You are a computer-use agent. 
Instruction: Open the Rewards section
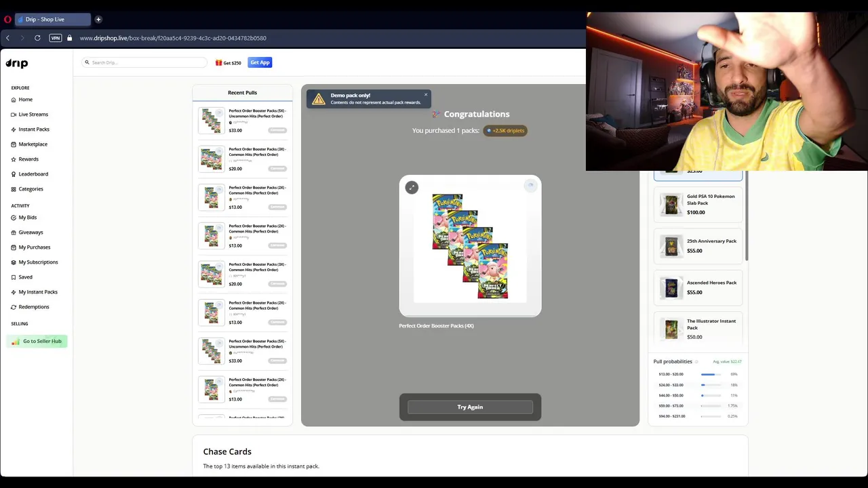(x=24, y=159)
